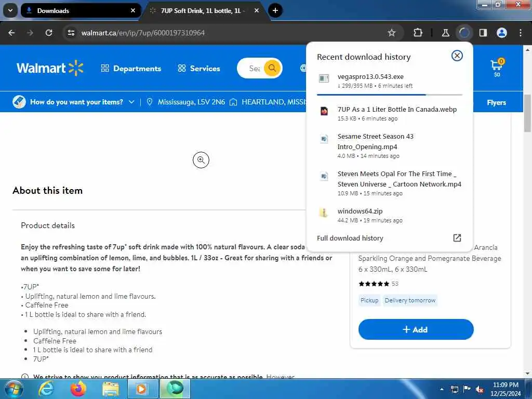
Task: Click the open-in-new-tab icon beside Full download history
Action: coord(457,238)
